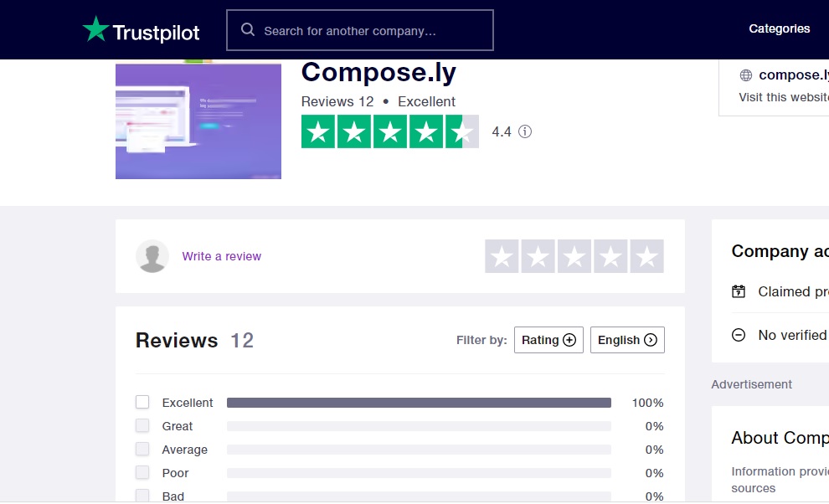Open the Categories menu
This screenshot has height=504, width=829.
780,28
